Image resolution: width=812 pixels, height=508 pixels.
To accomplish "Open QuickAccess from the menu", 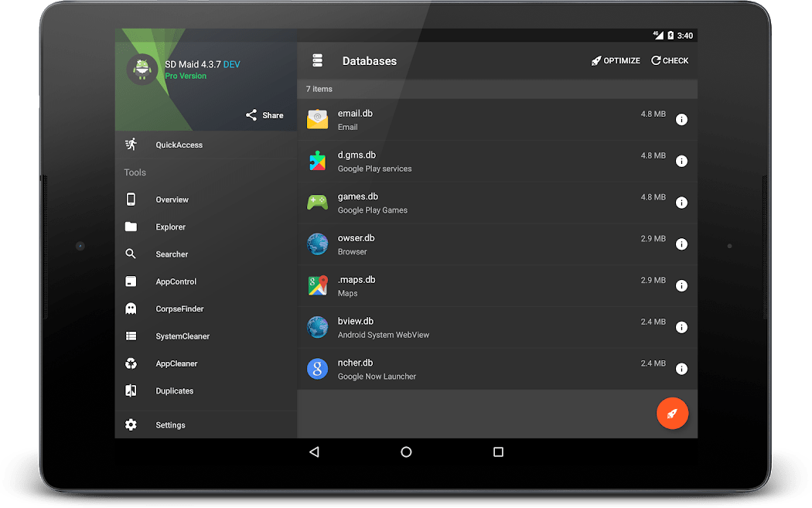I will (x=178, y=145).
